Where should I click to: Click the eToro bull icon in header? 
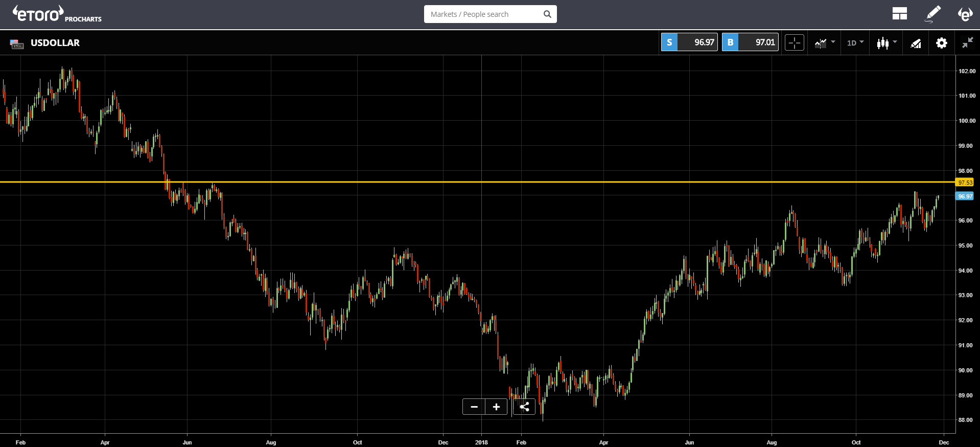tap(965, 14)
